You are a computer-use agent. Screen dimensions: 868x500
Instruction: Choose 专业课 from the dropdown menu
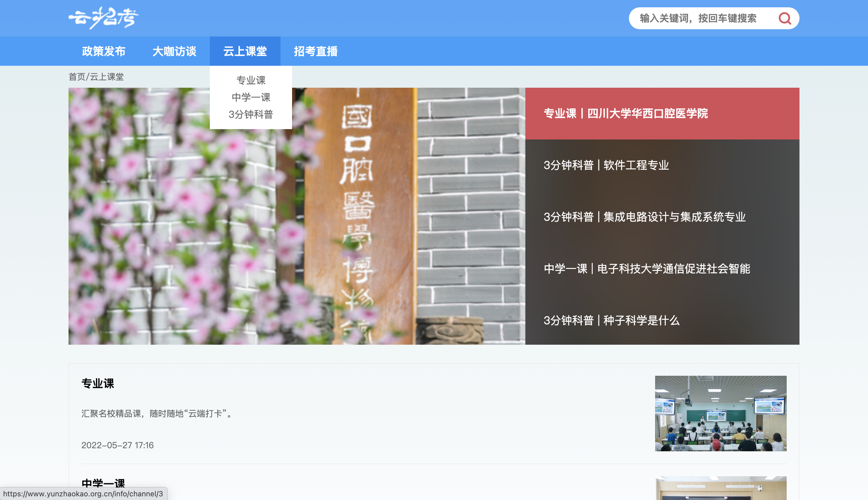[251, 80]
